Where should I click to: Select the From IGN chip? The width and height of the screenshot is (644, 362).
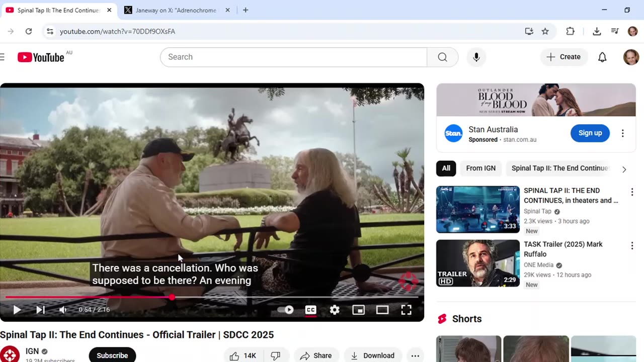[x=481, y=168]
